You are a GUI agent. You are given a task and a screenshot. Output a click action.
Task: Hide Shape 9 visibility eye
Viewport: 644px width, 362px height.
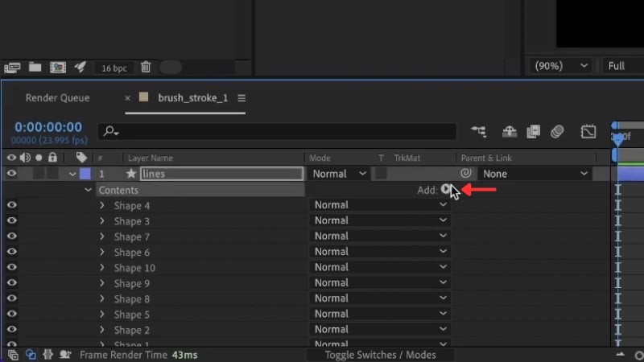click(11, 283)
